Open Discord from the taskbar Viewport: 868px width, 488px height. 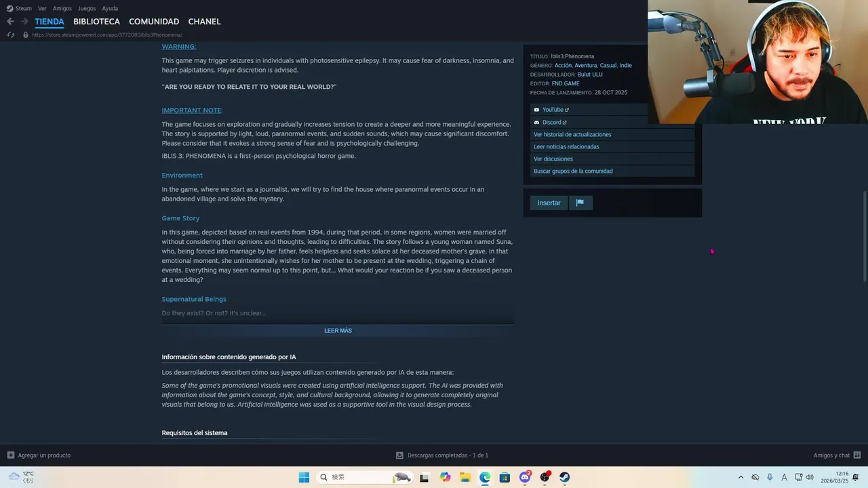point(525,477)
